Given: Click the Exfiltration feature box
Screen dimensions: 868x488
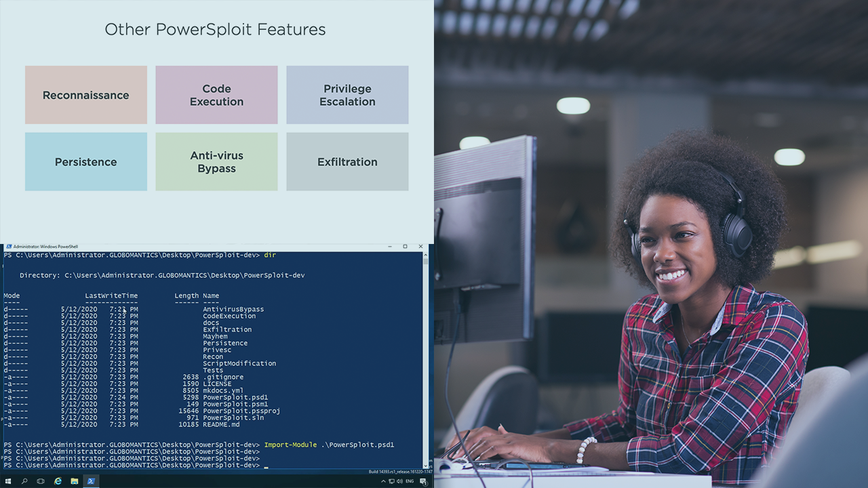Looking at the screenshot, I should coord(347,161).
